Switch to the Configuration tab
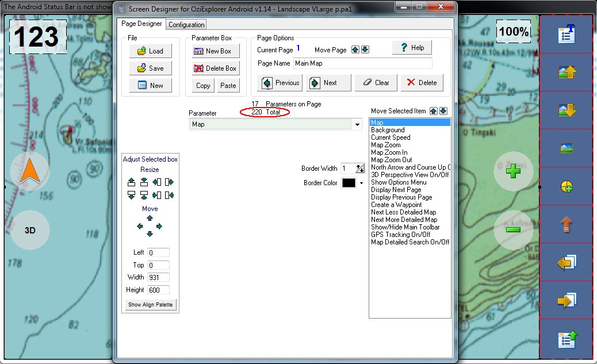 click(x=186, y=25)
